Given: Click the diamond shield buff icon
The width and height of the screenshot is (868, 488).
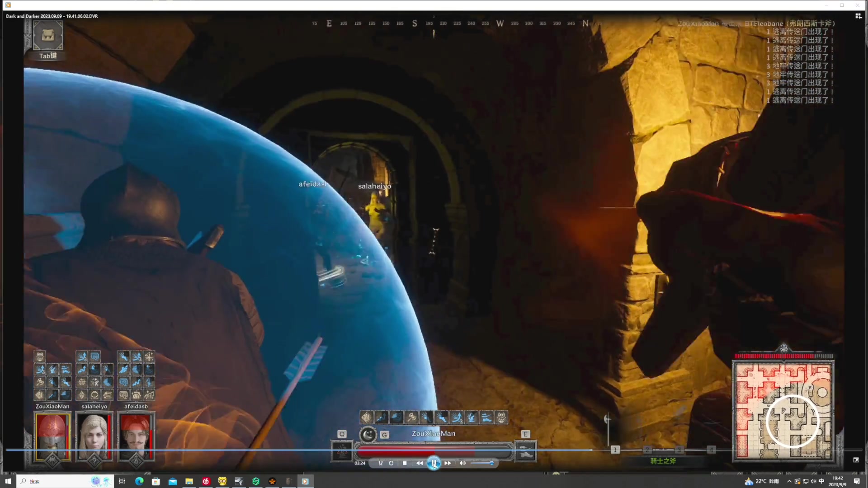Looking at the screenshot, I should (x=366, y=417).
